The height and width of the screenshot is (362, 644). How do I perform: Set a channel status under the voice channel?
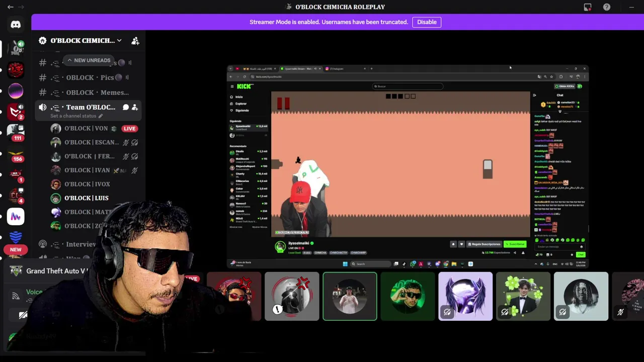(x=76, y=116)
